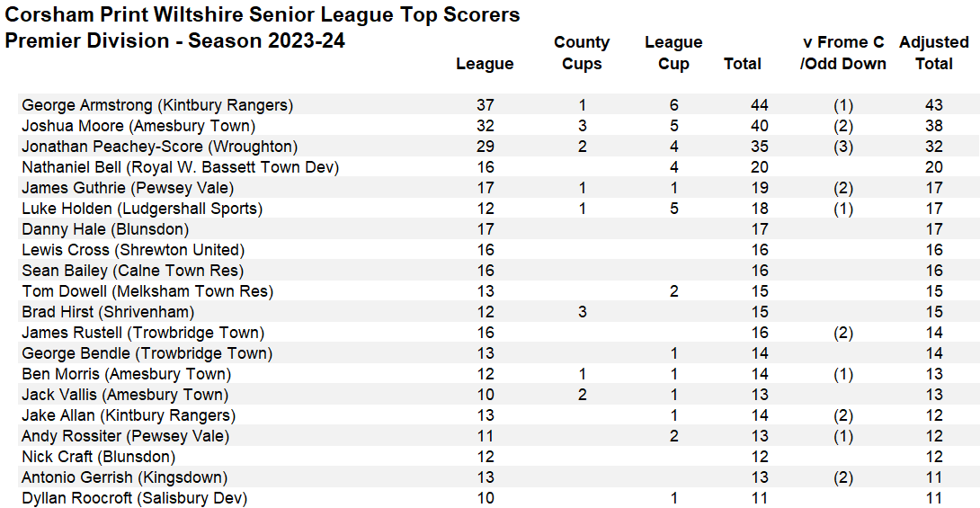Image resolution: width=980 pixels, height=508 pixels.
Task: Click the "Premier Division - Season 2023-24" subtitle
Action: click(x=175, y=41)
